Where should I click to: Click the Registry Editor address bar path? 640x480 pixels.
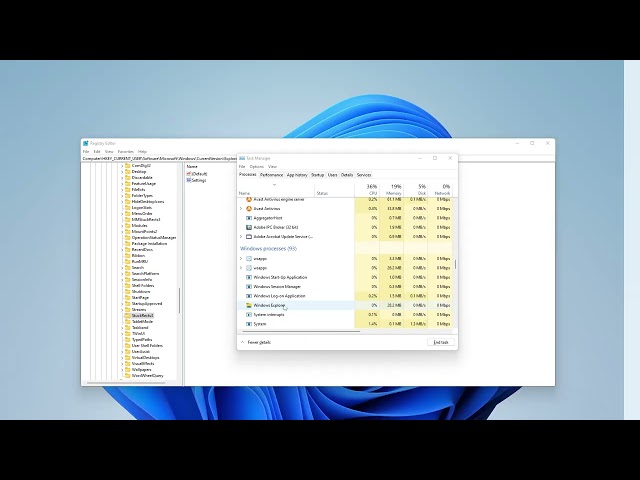tap(160, 158)
